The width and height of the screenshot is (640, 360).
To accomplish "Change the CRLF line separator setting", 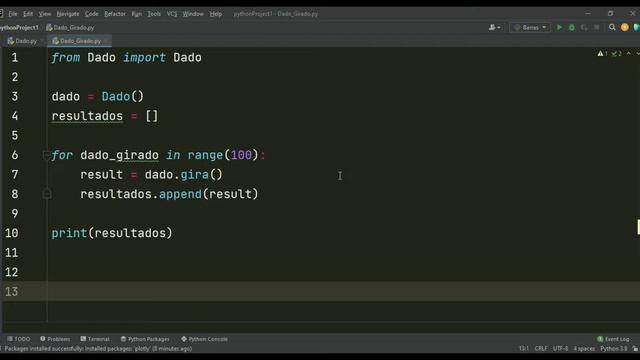I will [x=541, y=349].
